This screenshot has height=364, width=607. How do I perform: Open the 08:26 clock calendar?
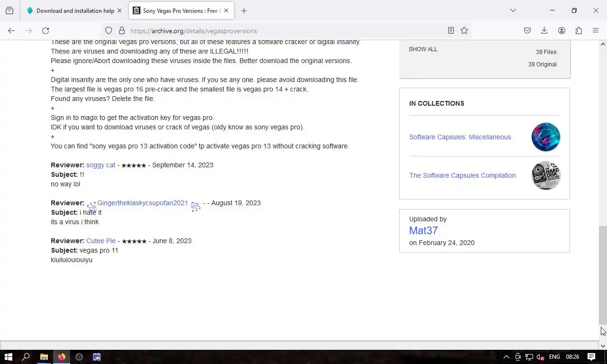(x=572, y=357)
